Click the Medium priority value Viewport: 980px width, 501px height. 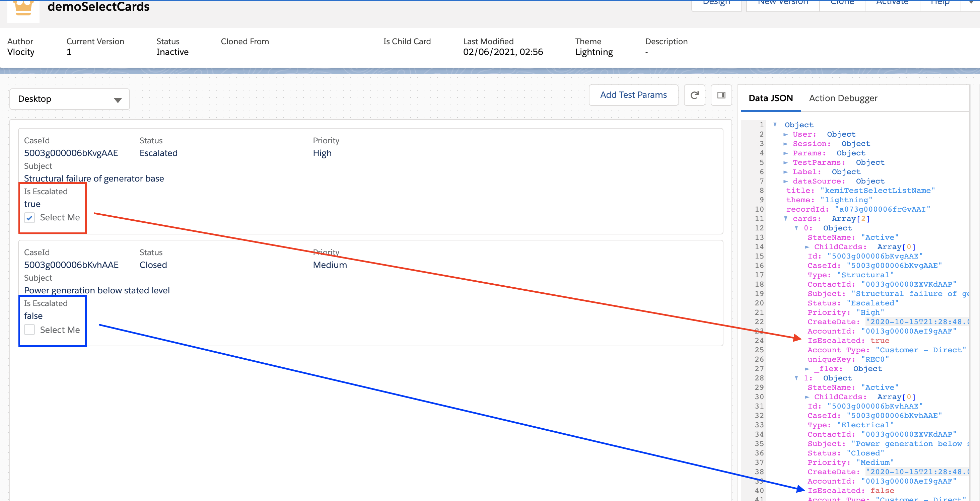[x=330, y=265]
